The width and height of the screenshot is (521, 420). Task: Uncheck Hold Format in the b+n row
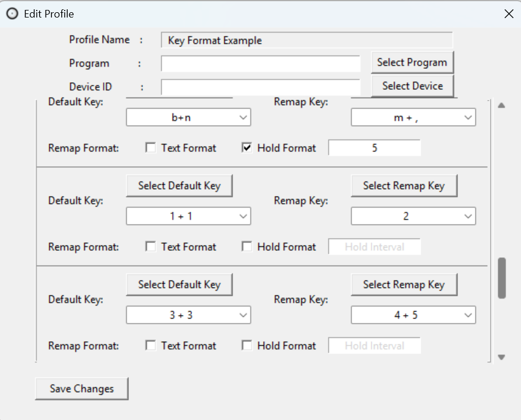[247, 148]
